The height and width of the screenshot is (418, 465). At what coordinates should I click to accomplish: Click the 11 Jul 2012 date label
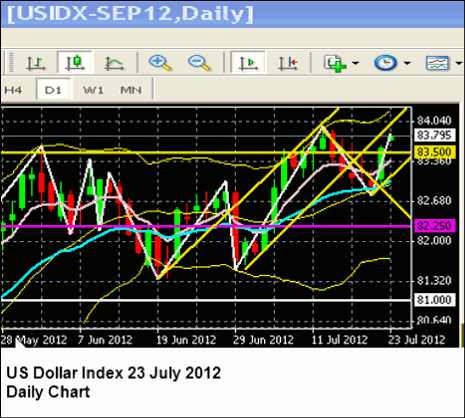339,340
